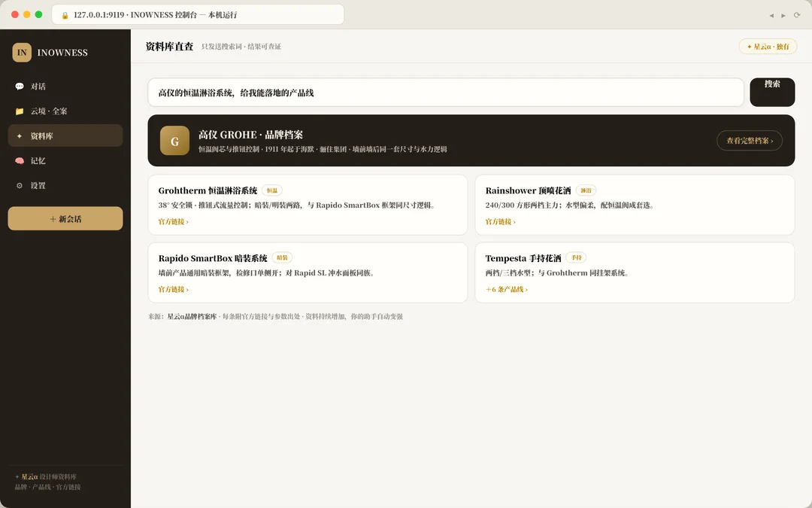Open 官方链接 under Grohtherm 恒温淋浴系统
The image size is (812, 508).
point(174,222)
